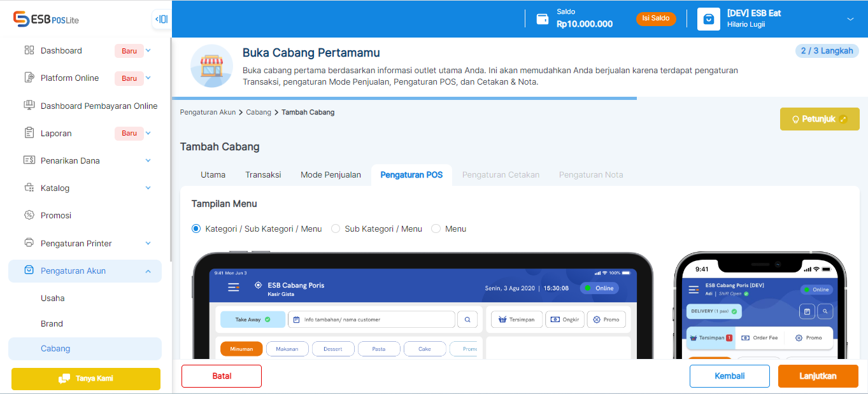Screen dimensions: 868x394
Task: Click the Batal button
Action: tap(222, 376)
